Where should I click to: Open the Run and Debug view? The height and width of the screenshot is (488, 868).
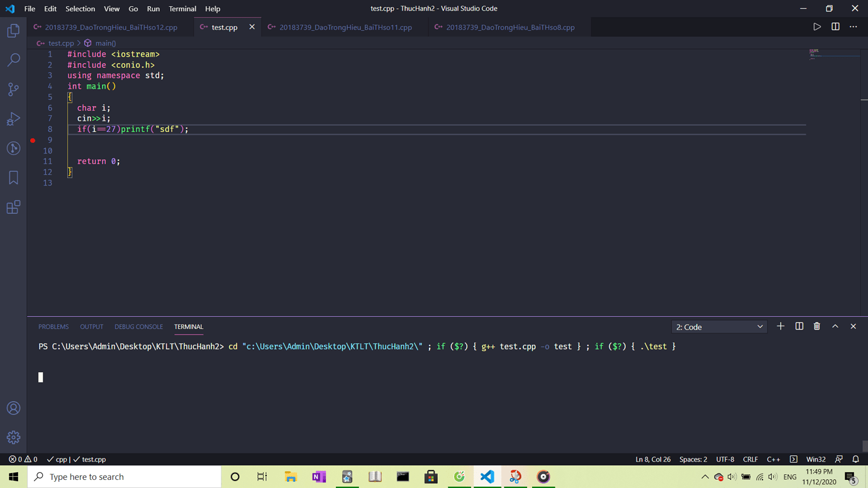[x=13, y=119]
